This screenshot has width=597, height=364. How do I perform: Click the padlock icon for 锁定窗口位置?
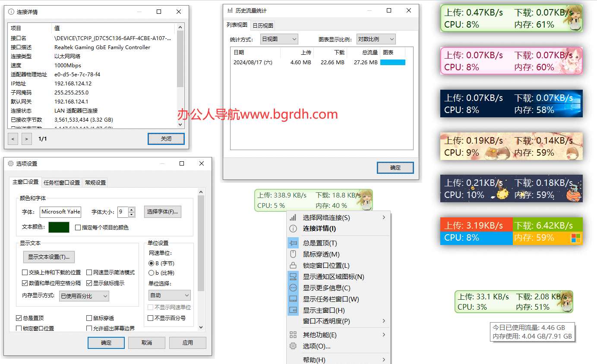pyautogui.click(x=293, y=266)
